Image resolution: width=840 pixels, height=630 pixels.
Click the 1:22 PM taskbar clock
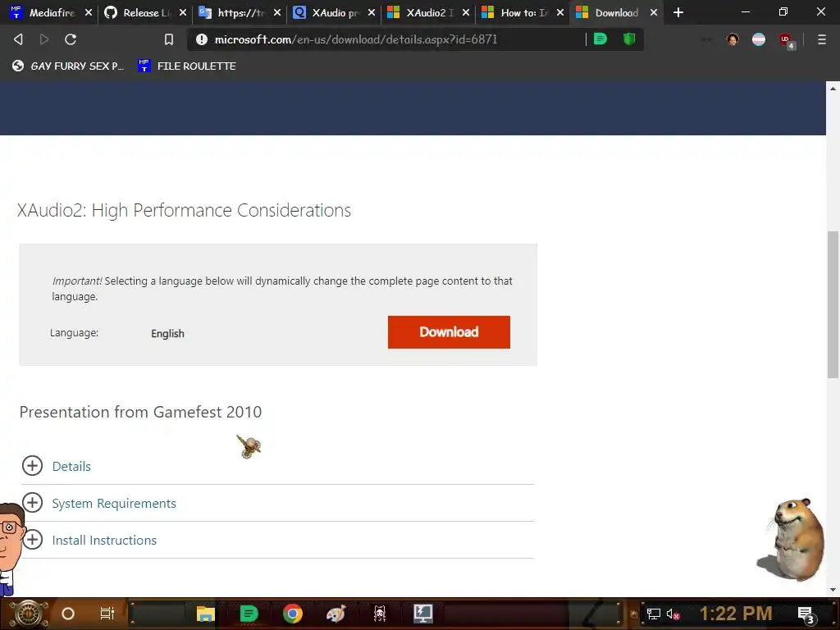[x=736, y=614]
